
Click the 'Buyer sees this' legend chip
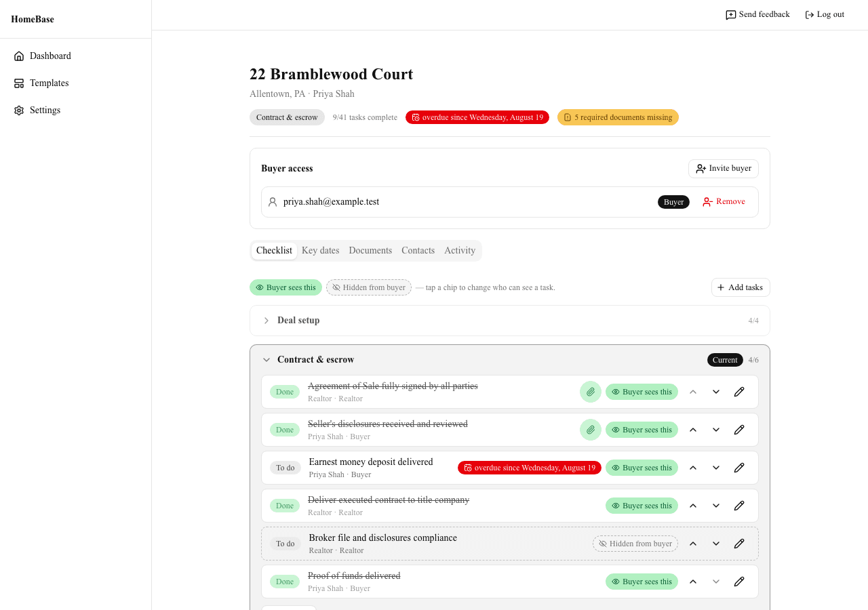(x=285, y=287)
